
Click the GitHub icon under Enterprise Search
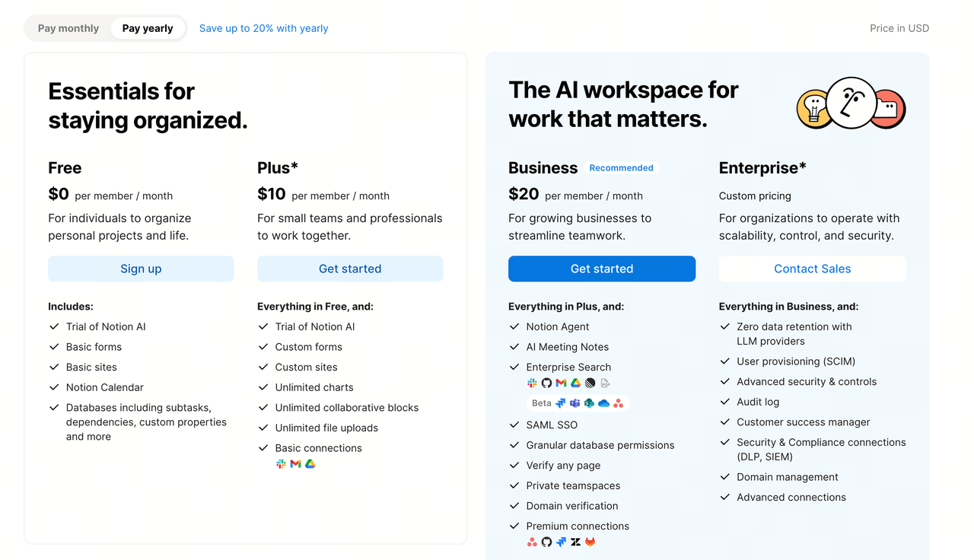click(x=546, y=383)
